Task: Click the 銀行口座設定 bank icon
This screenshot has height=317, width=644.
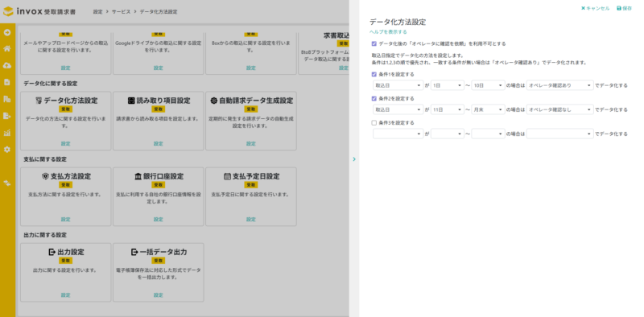Action: click(138, 176)
